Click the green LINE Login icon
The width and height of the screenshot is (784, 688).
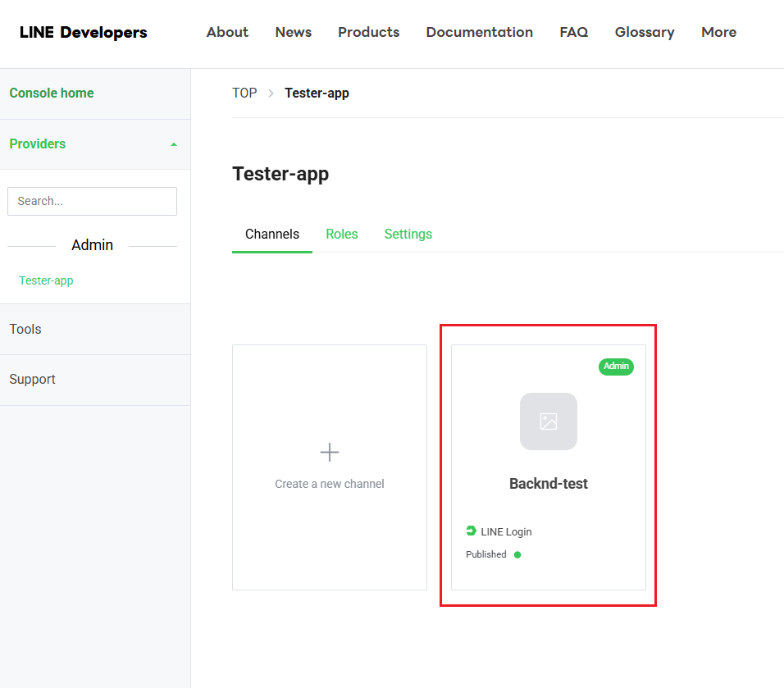point(472,531)
